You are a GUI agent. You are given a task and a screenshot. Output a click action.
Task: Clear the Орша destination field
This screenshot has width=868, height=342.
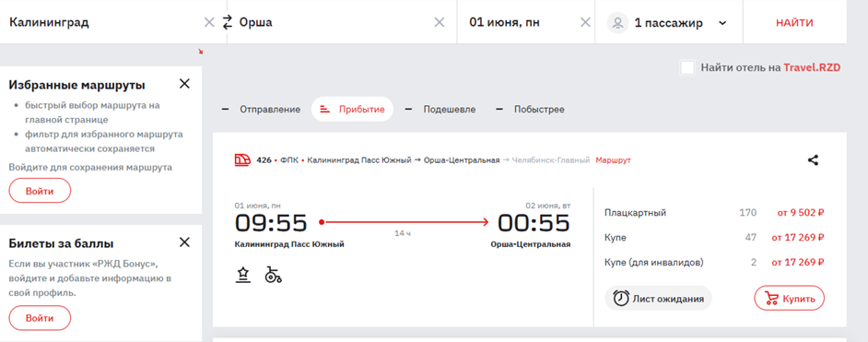tap(439, 23)
